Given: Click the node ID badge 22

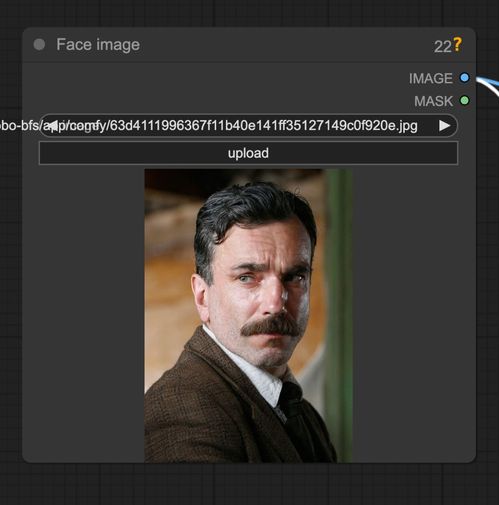Looking at the screenshot, I should 443,47.
